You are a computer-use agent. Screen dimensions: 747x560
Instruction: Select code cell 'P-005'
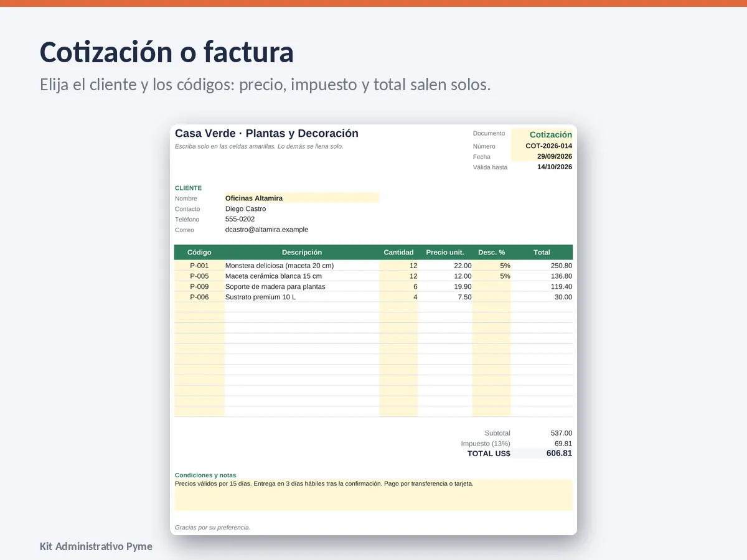[199, 276]
